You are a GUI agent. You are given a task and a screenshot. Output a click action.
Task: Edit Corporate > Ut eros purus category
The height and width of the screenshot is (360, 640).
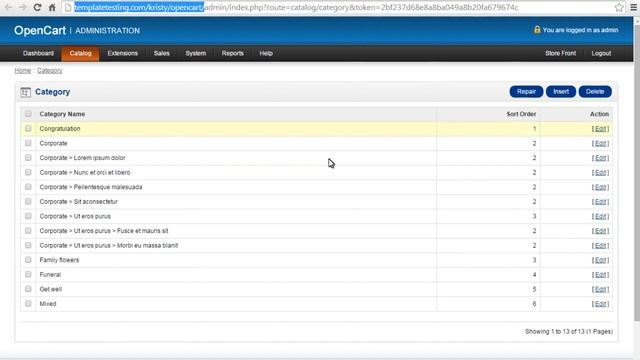[600, 216]
